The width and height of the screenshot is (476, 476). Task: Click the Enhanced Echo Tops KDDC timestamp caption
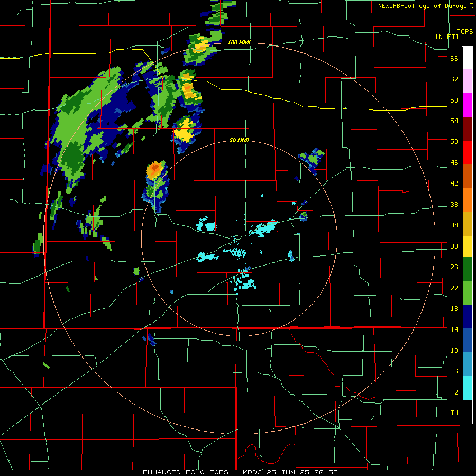[240, 472]
